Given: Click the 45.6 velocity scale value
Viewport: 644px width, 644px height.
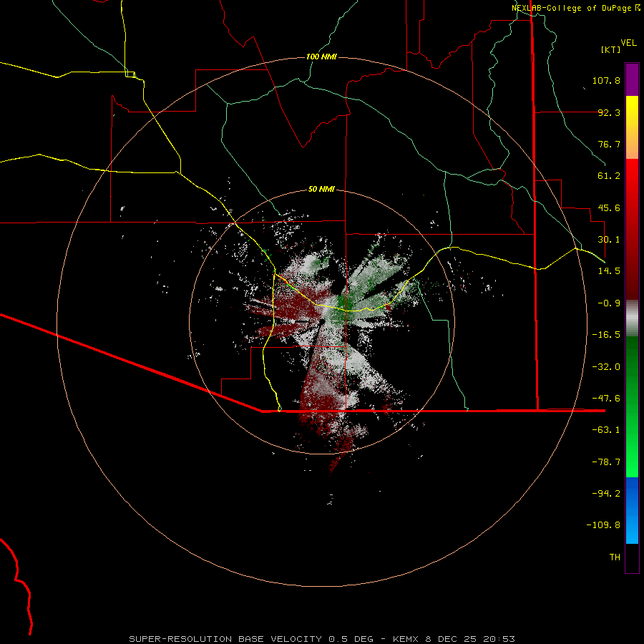Looking at the screenshot, I should click(609, 208).
